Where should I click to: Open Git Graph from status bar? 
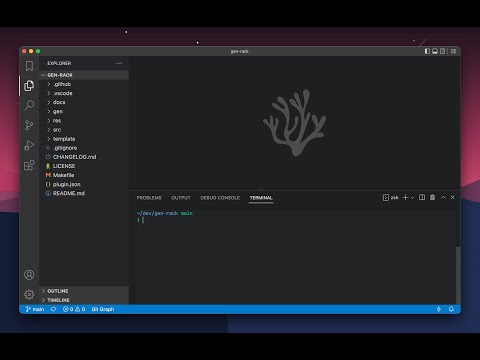tap(103, 309)
